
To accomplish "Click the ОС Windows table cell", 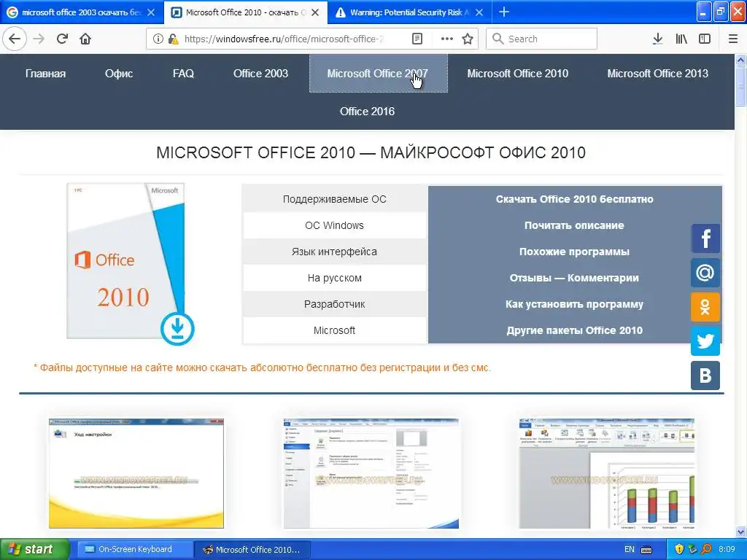I will [x=334, y=225].
